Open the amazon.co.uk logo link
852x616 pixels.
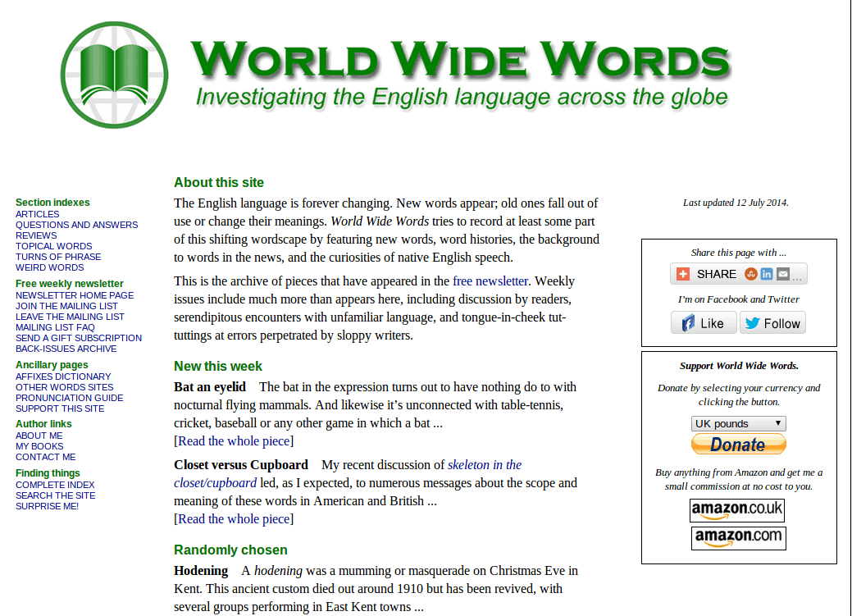[x=737, y=510]
